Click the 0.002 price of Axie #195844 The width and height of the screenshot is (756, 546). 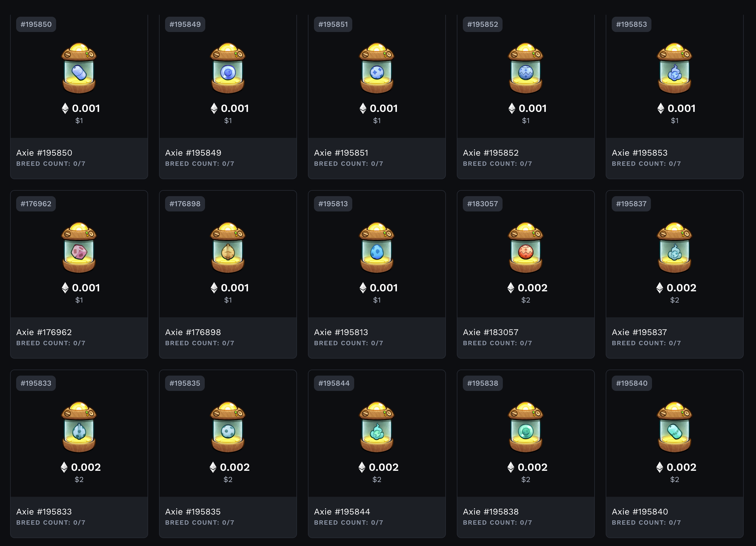pyautogui.click(x=383, y=467)
